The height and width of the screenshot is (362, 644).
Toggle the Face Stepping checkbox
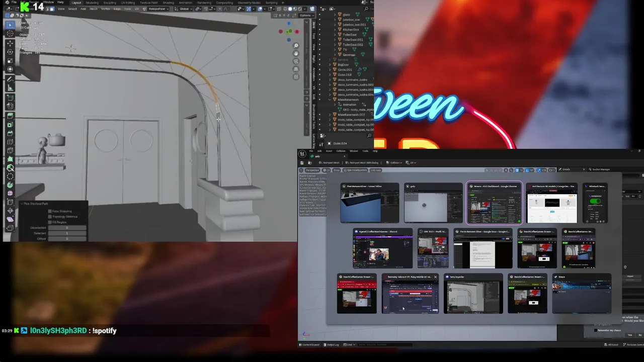[x=50, y=211]
